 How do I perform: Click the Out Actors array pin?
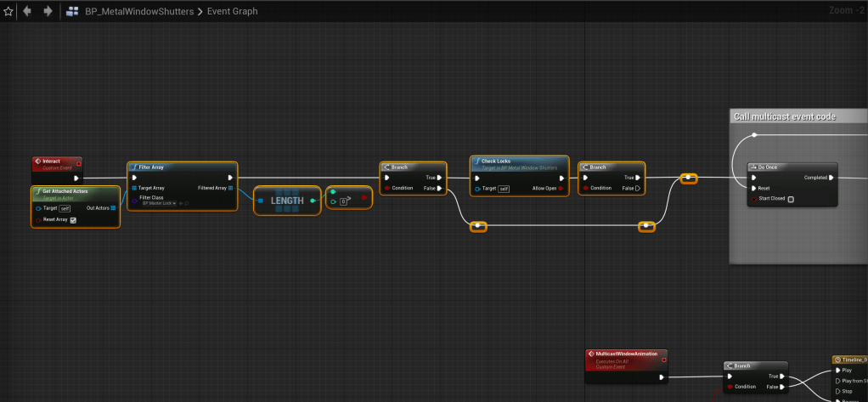[x=113, y=207]
